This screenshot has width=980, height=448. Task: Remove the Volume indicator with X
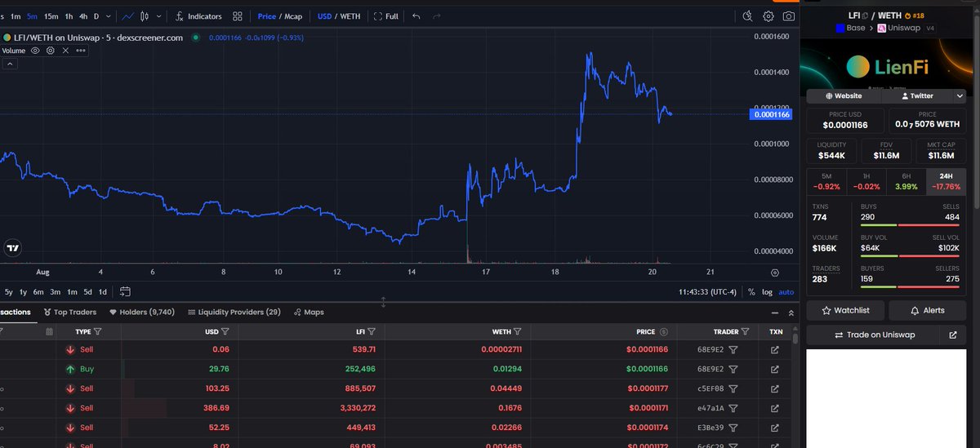click(65, 51)
